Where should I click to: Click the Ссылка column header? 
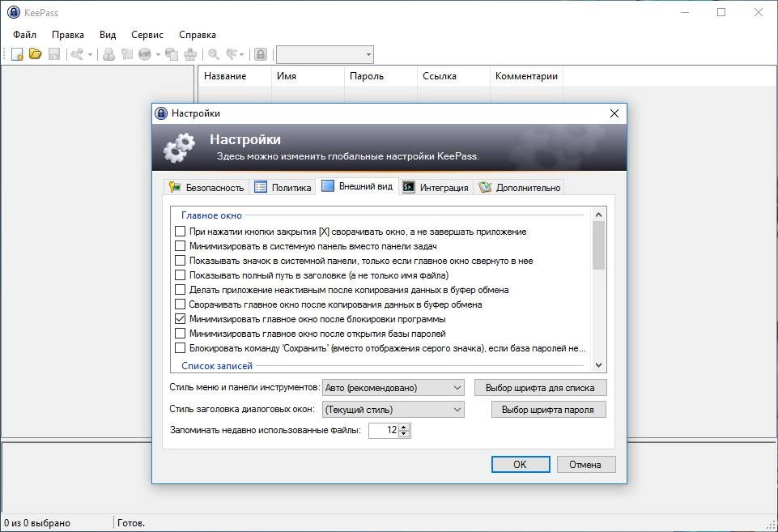[453, 76]
